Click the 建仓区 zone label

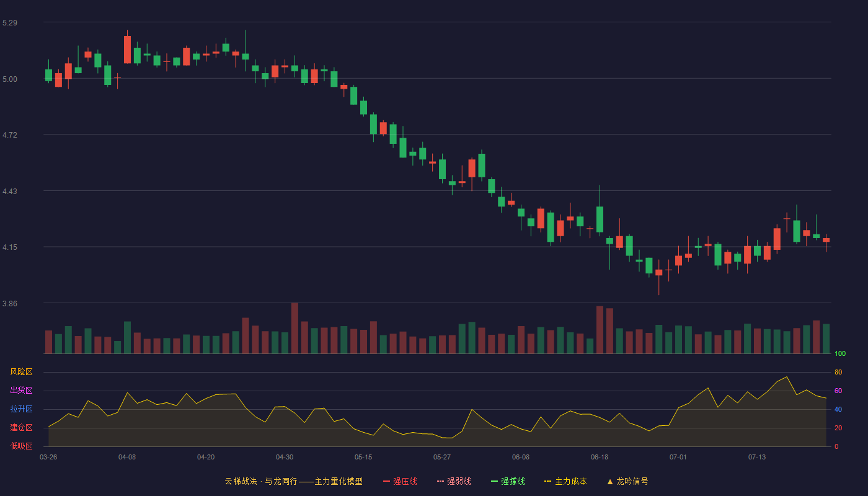click(21, 428)
